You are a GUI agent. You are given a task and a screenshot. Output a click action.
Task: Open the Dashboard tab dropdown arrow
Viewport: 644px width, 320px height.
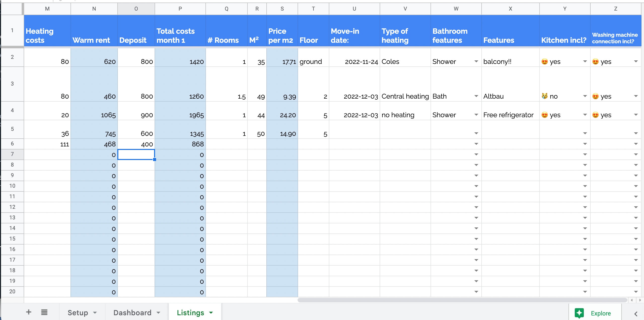pyautogui.click(x=158, y=313)
